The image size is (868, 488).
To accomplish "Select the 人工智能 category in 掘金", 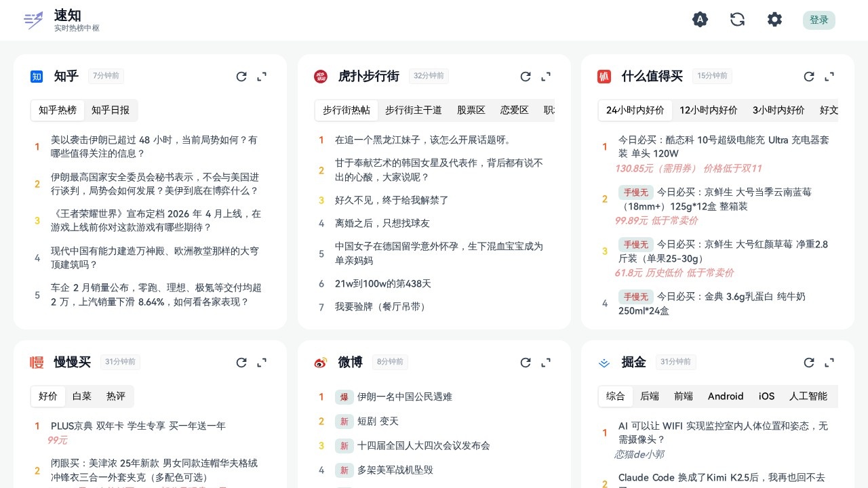I will [808, 396].
